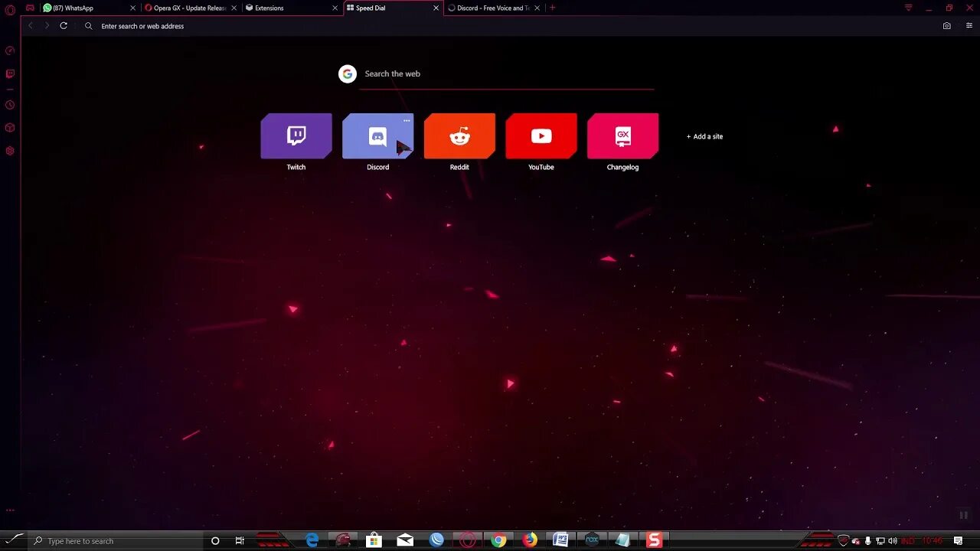Open Cortana circle icon on taskbar
This screenshot has height=551, width=980.
(215, 541)
